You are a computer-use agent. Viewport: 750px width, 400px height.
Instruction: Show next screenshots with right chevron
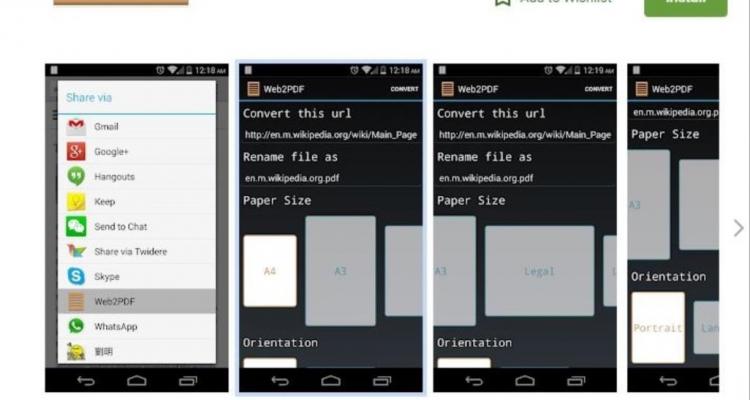738,228
